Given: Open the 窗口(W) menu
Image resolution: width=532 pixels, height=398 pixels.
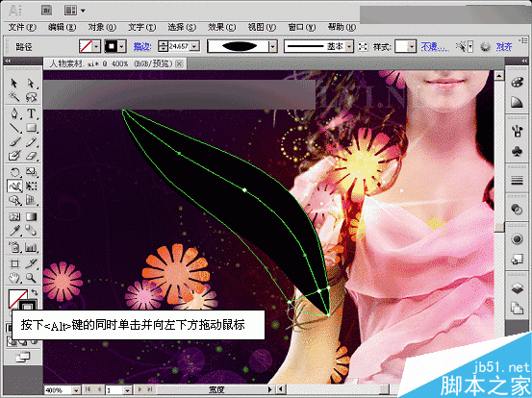Looking at the screenshot, I should pyautogui.click(x=302, y=27).
